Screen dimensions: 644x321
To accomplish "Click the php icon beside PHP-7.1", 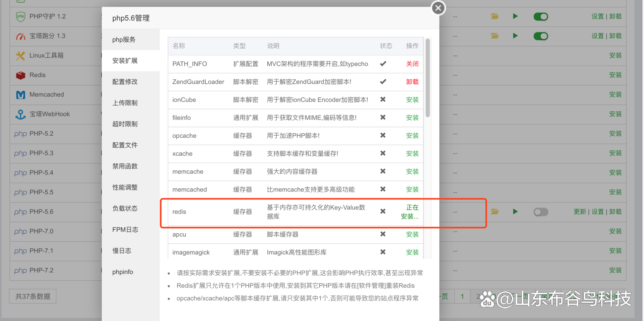I will pyautogui.click(x=20, y=251).
